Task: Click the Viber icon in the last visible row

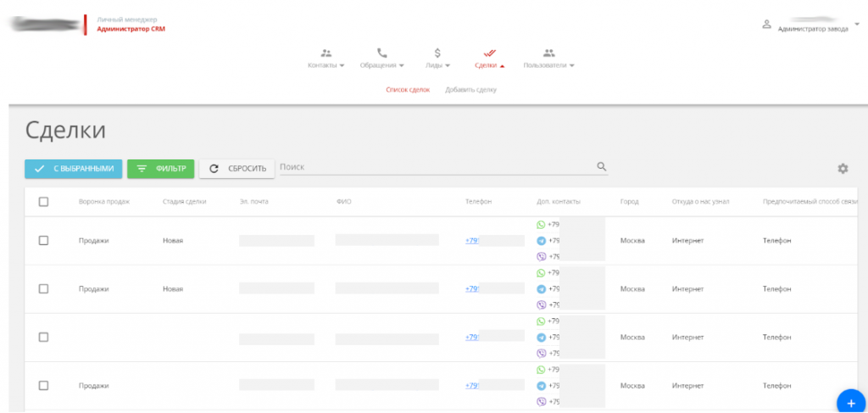Action: pos(542,401)
